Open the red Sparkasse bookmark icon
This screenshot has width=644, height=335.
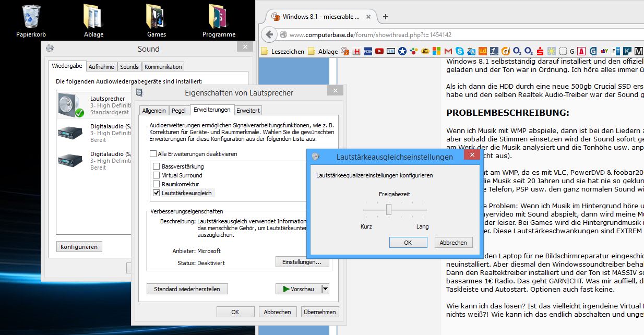(x=540, y=51)
